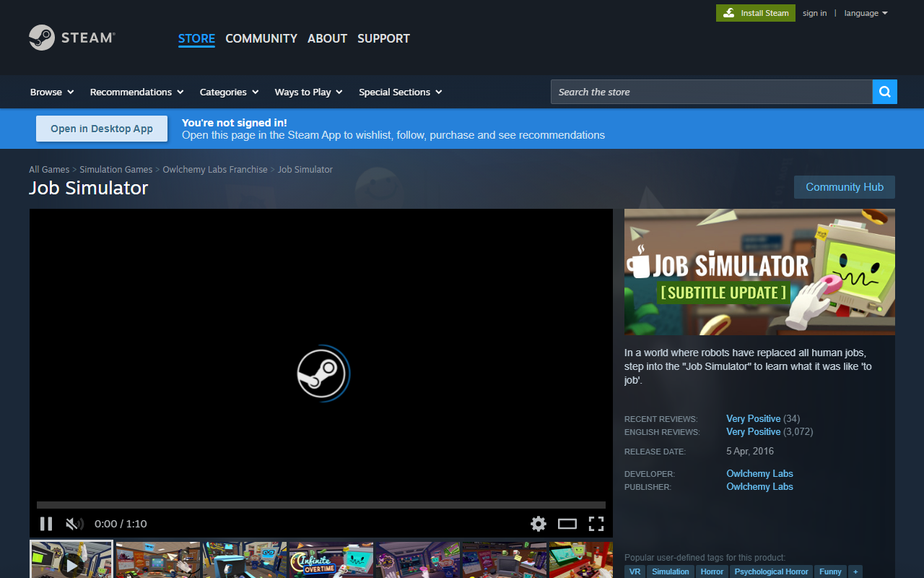Open Simulation Games breadcrumb link
The image size is (924, 578).
coord(116,169)
